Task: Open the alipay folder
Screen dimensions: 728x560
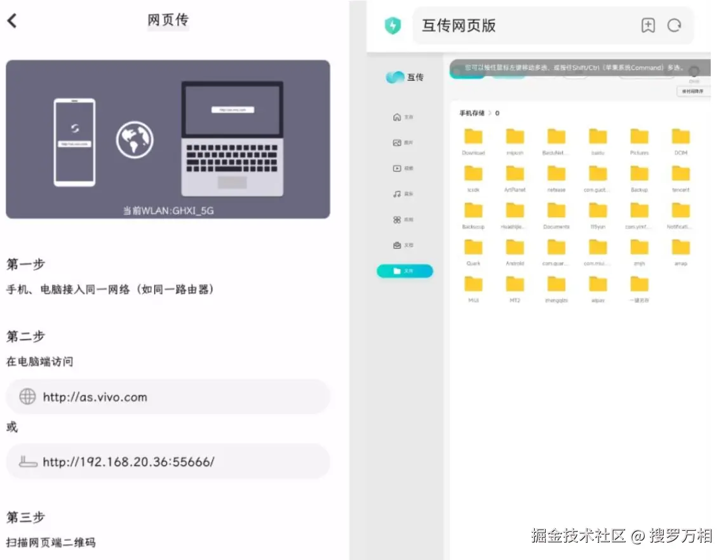Action: point(598,290)
